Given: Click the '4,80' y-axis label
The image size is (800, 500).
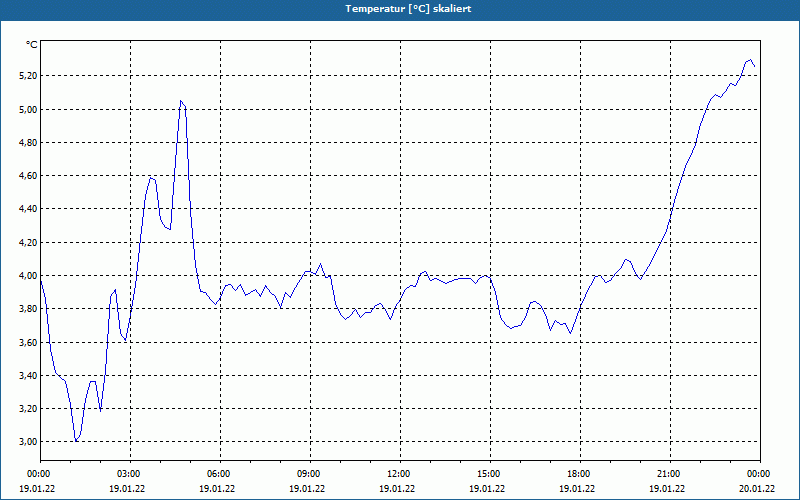Looking at the screenshot, I should coord(29,142).
